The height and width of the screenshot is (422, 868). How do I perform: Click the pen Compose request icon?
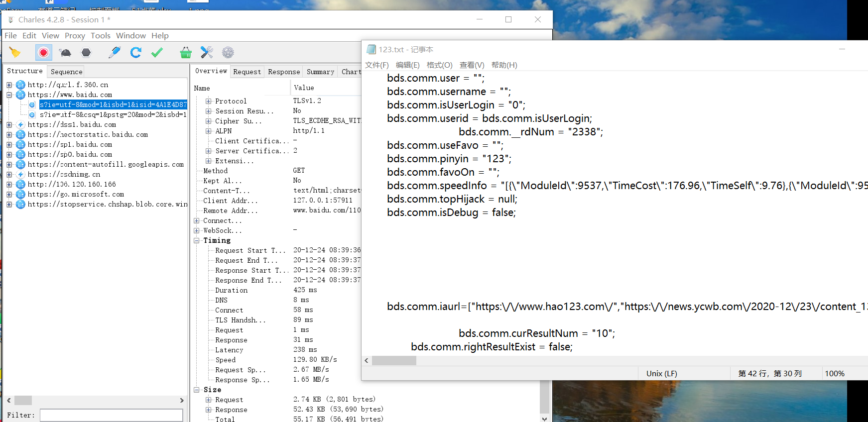(115, 52)
